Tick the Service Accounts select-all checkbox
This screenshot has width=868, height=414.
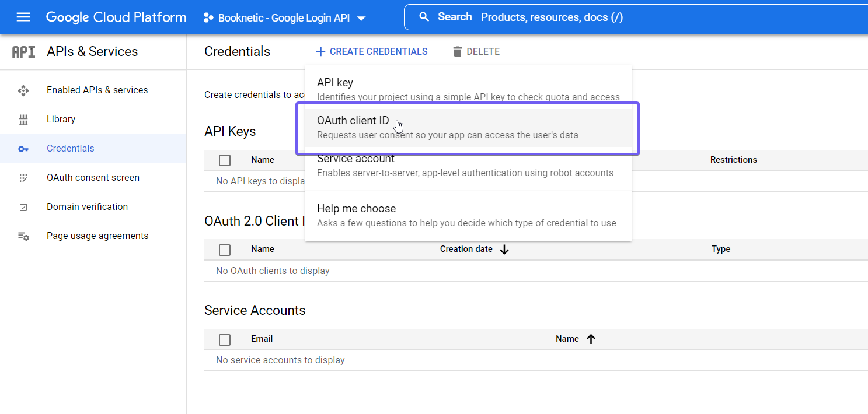[225, 339]
